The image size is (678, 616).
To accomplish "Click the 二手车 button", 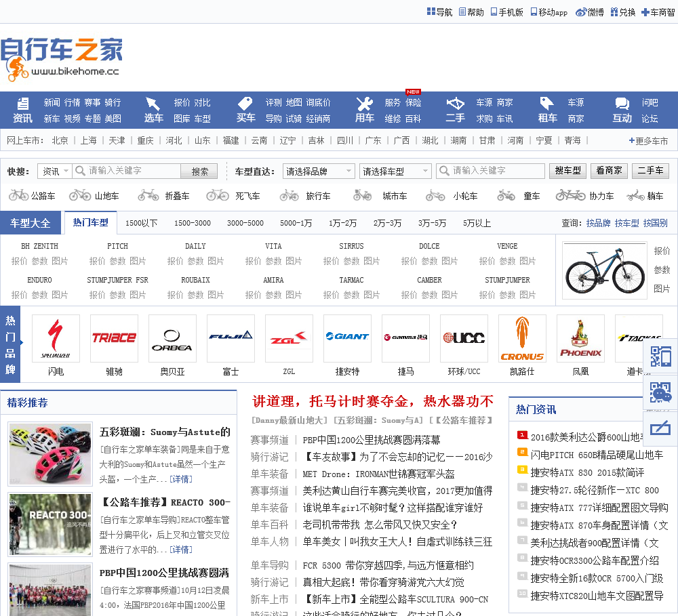I will pos(650,171).
